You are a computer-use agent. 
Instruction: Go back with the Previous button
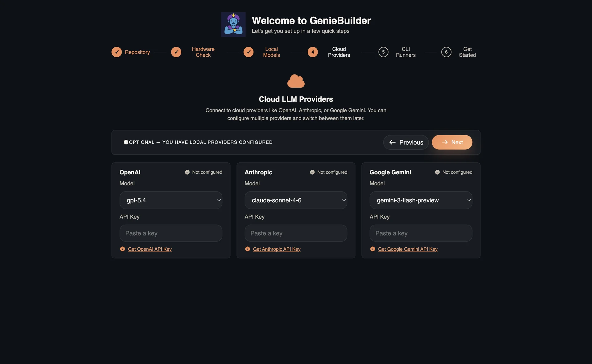[406, 142]
